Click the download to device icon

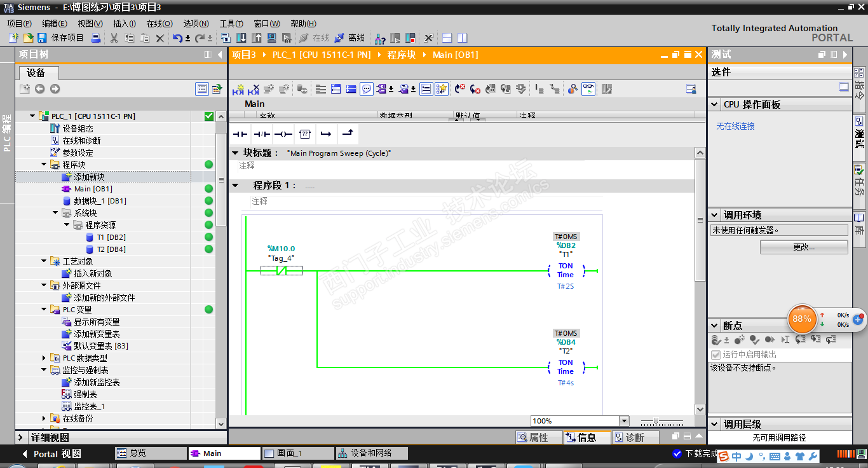pyautogui.click(x=241, y=38)
